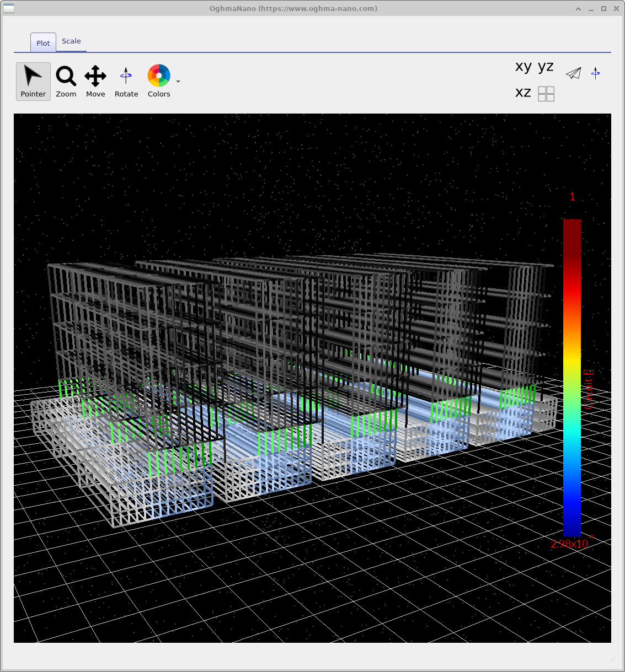Open the Scale tab
Viewport: 625px width, 672px height.
[x=71, y=41]
